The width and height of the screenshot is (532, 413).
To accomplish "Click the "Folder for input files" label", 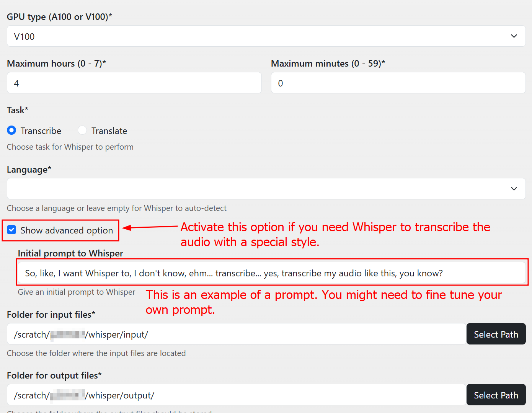I will 51,315.
